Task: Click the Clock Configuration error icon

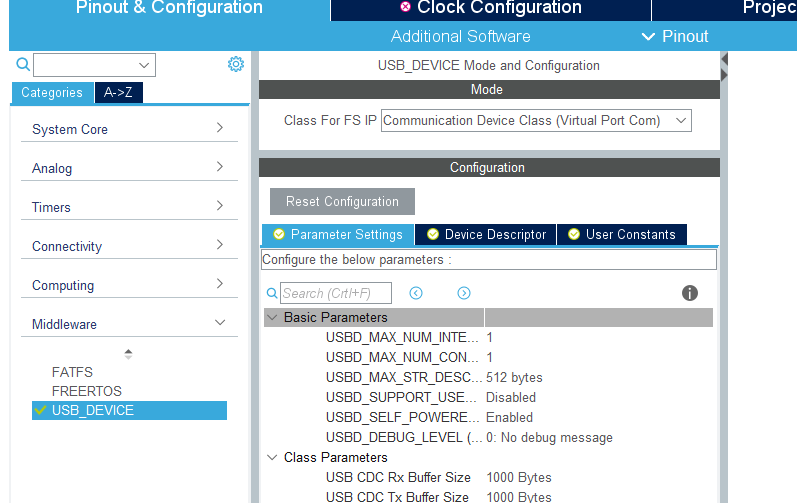Action: 405,7
